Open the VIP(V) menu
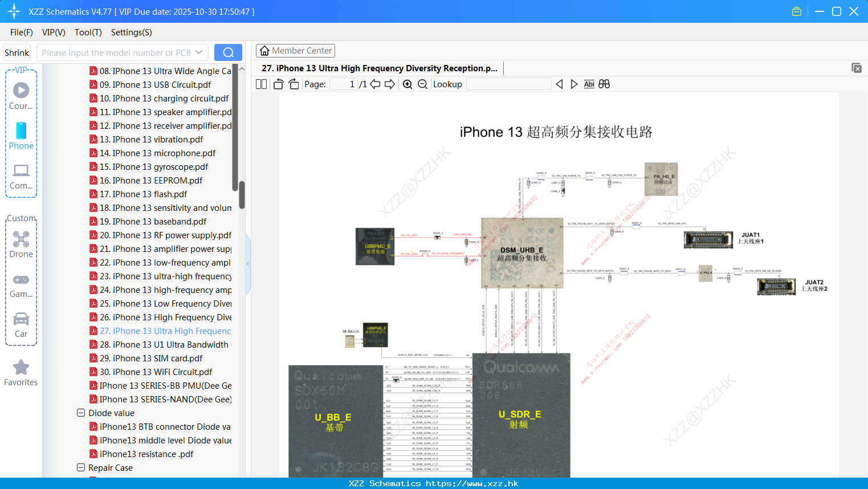Viewport: 868px width, 489px height. (x=54, y=32)
